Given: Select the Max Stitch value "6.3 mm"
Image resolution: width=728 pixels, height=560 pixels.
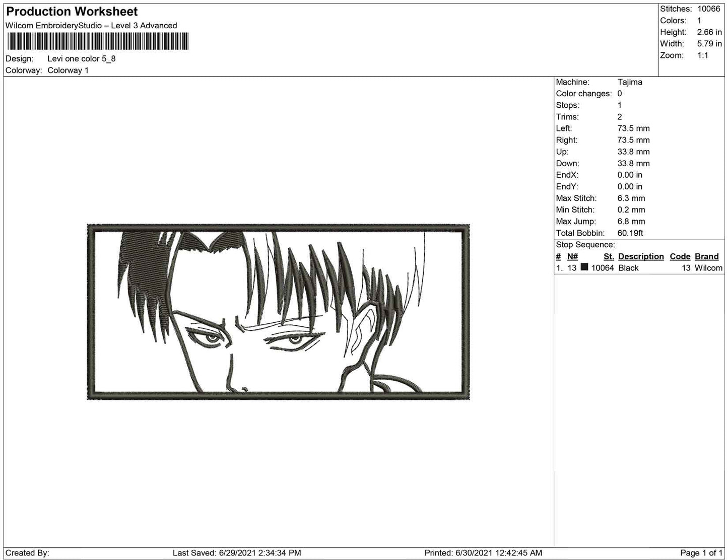Looking at the screenshot, I should 631,198.
